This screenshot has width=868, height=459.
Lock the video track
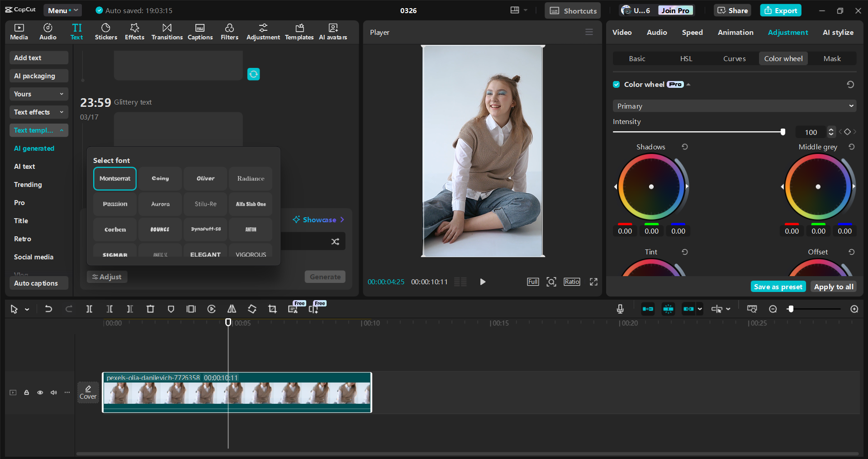(26, 392)
